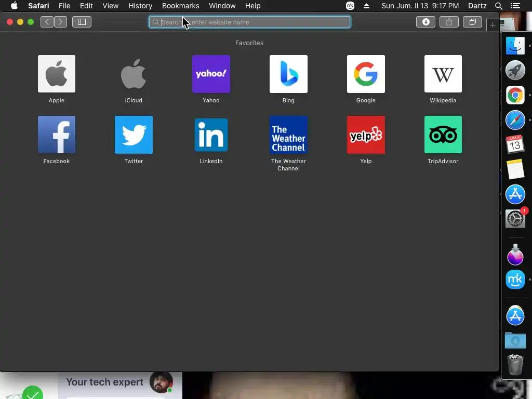Open the Facebook favorite tile
This screenshot has width=532, height=399.
pos(57,135)
